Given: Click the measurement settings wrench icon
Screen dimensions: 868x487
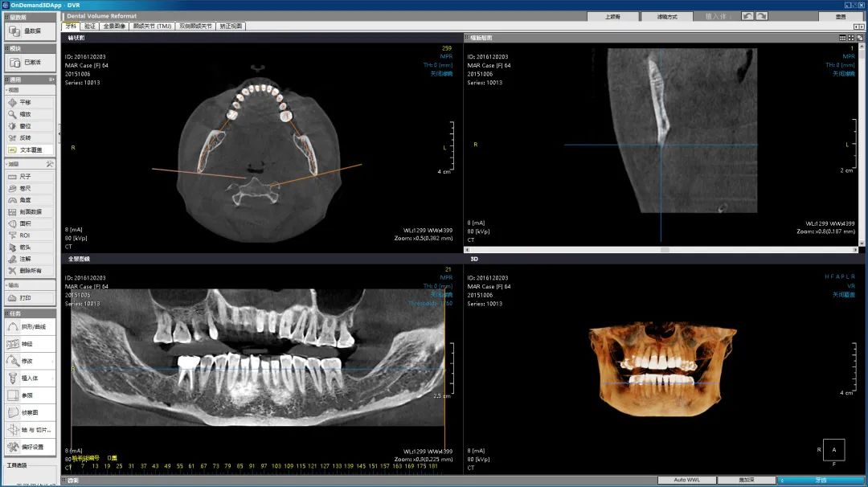Looking at the screenshot, I should pos(50,165).
